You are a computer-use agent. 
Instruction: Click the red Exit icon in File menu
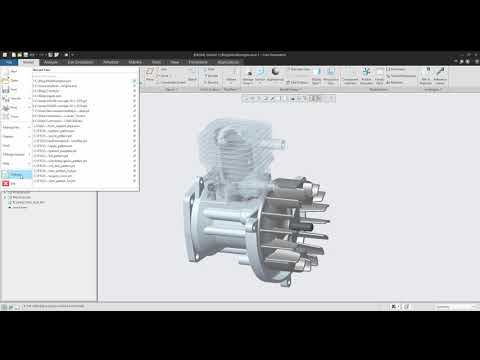coord(6,183)
